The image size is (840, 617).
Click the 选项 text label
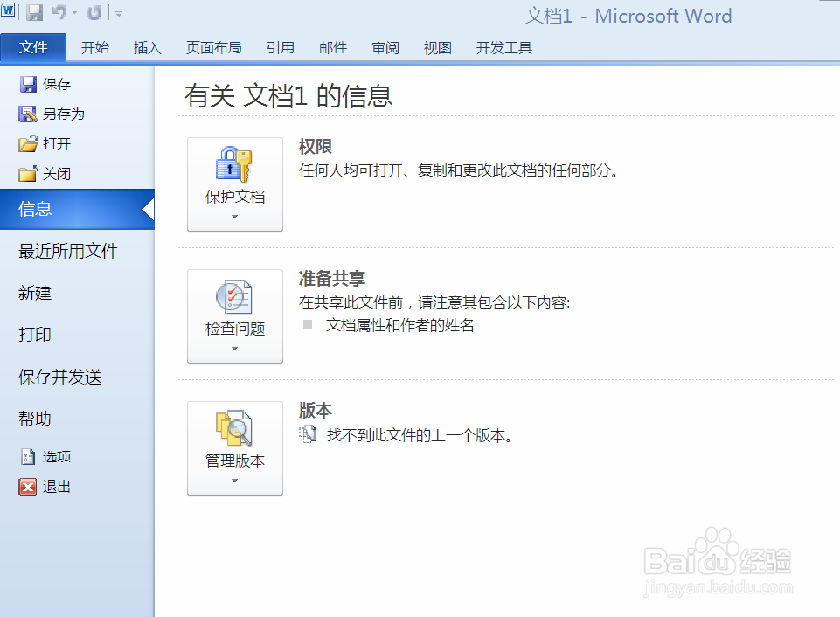click(x=57, y=457)
